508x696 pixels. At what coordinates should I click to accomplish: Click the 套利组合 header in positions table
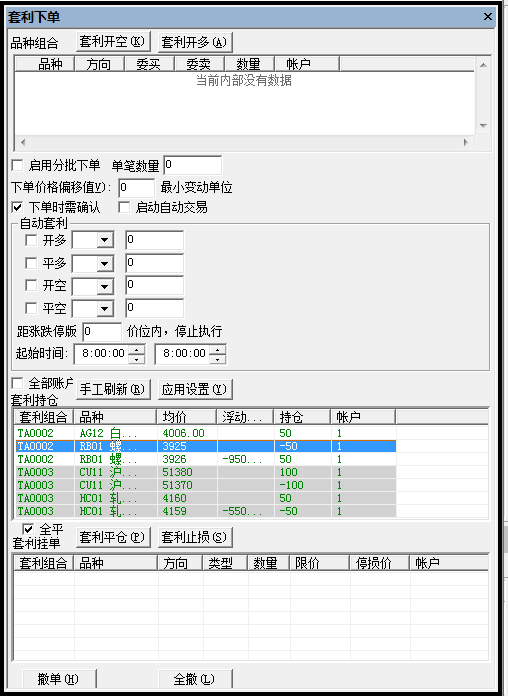click(x=44, y=417)
